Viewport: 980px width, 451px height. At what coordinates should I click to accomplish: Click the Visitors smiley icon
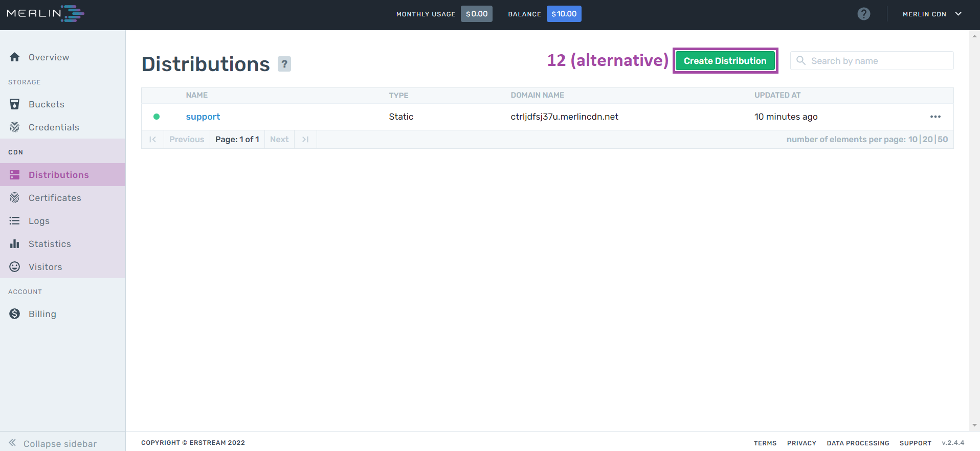click(x=15, y=267)
